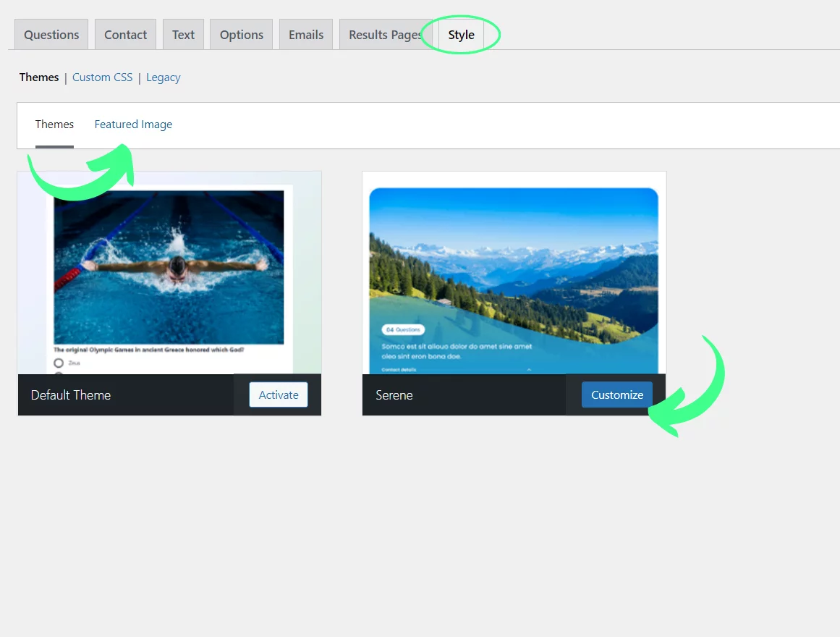Click the circled Style tab
840x637 pixels.
pyautogui.click(x=461, y=35)
